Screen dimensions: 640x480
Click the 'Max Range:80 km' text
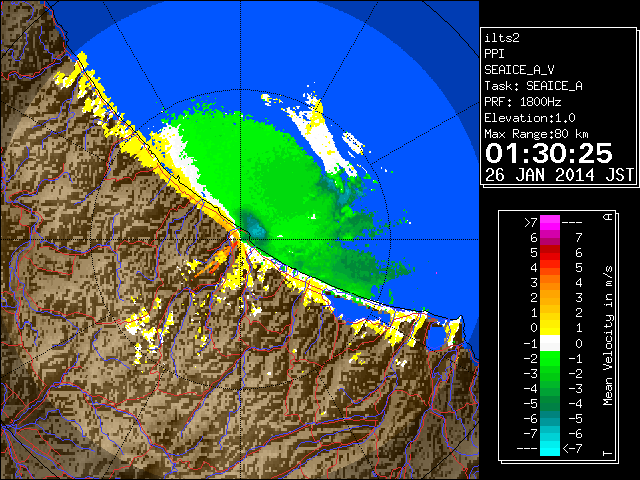pyautogui.click(x=536, y=134)
